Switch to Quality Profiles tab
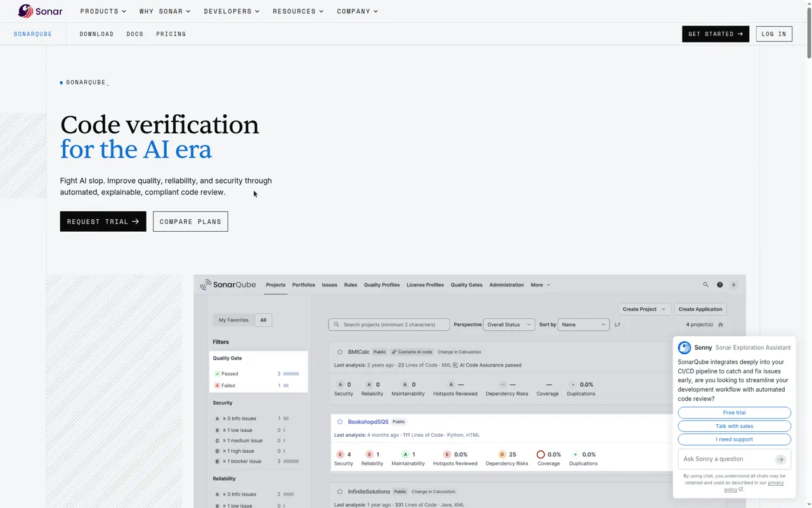812x508 pixels. pos(382,285)
